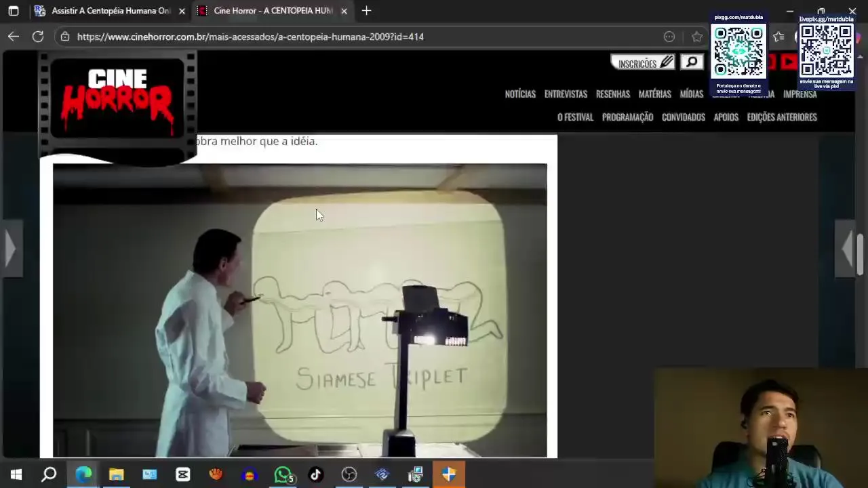Launch TikTok from taskbar
This screenshot has height=488, width=868.
[316, 474]
